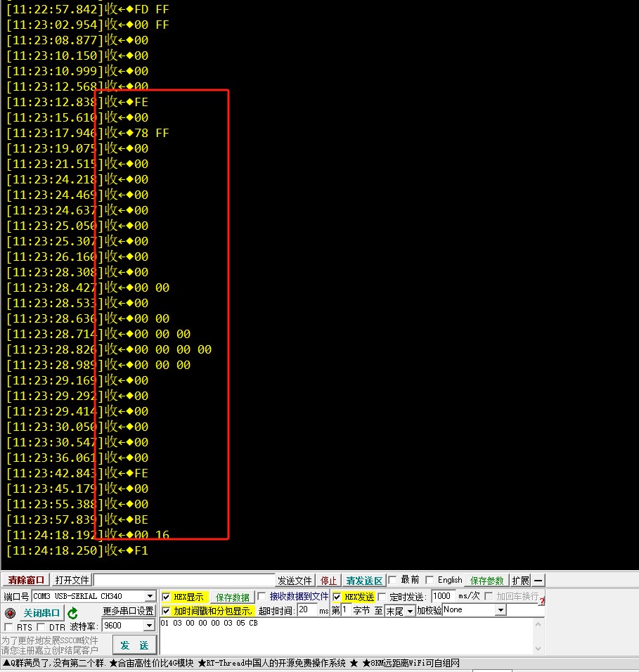Click the 更多串口设置 button

(x=128, y=611)
